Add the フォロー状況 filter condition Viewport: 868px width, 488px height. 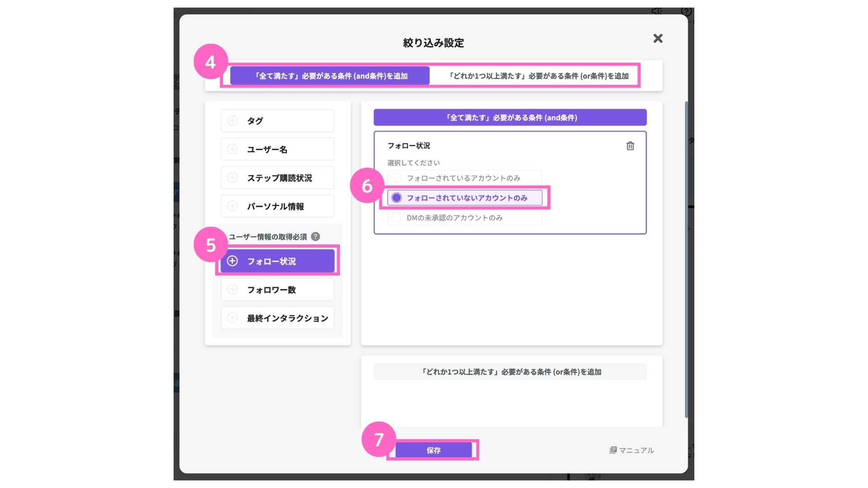coord(277,261)
